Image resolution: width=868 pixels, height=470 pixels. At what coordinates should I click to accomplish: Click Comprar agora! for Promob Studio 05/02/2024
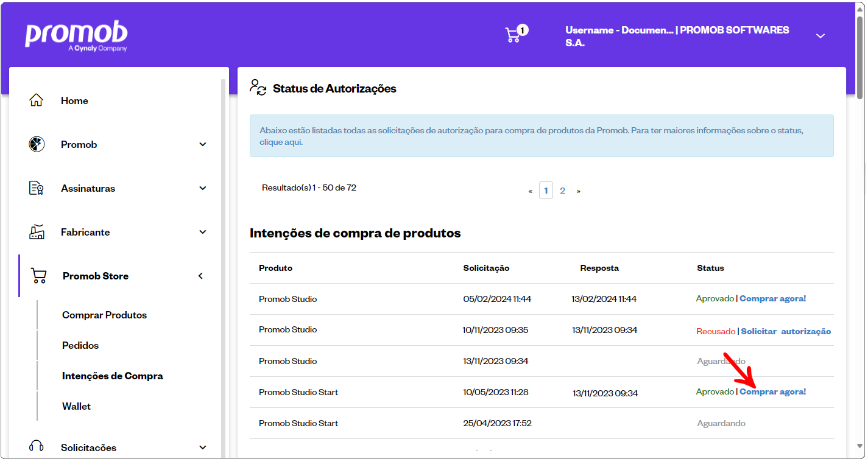coord(772,299)
